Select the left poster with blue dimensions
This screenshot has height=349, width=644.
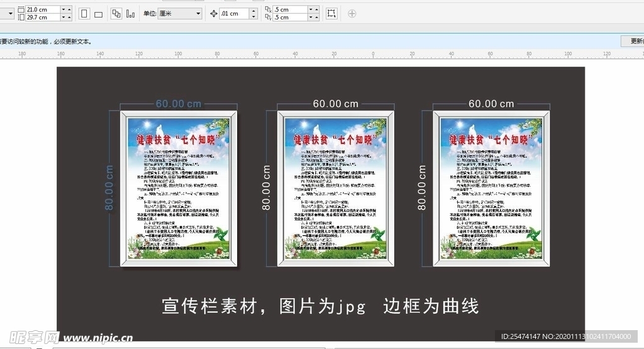pos(179,189)
